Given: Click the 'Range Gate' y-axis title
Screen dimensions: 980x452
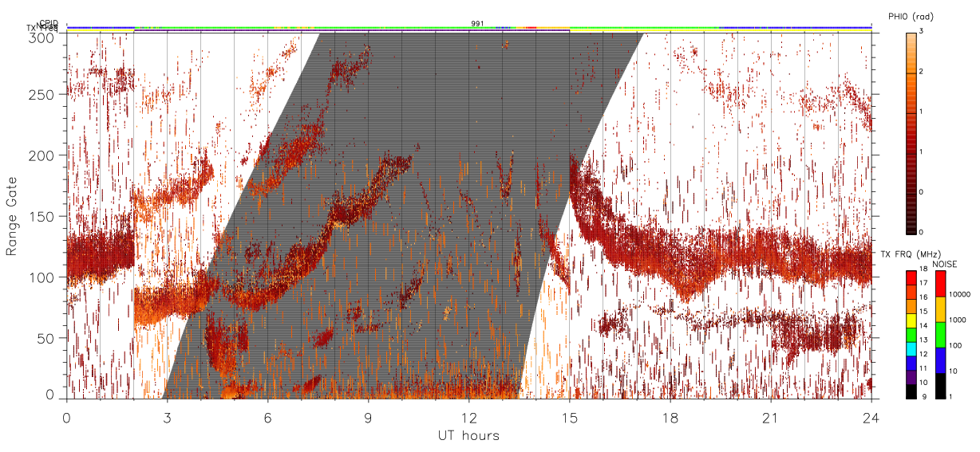Looking at the screenshot, I should pyautogui.click(x=12, y=217).
